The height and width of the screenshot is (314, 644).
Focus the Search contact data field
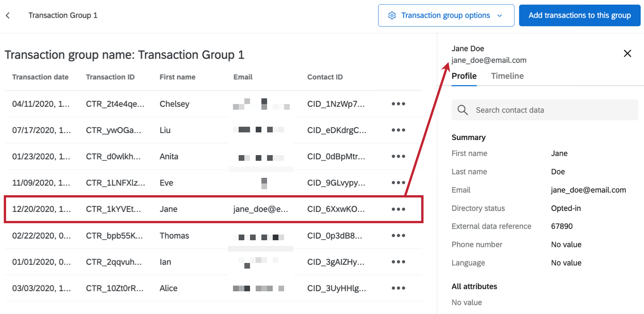point(549,110)
